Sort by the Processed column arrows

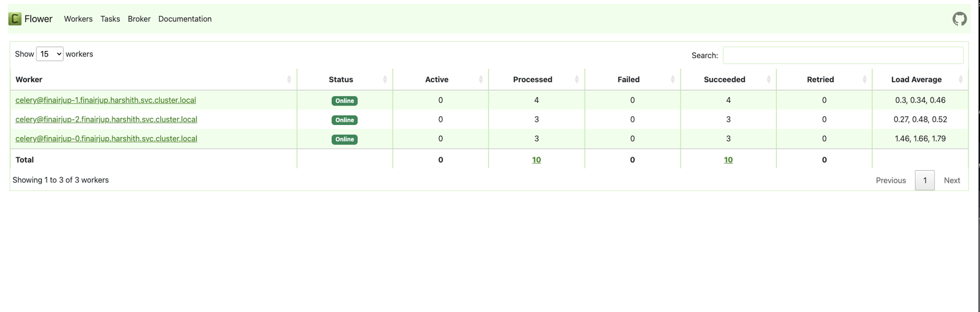(x=577, y=80)
